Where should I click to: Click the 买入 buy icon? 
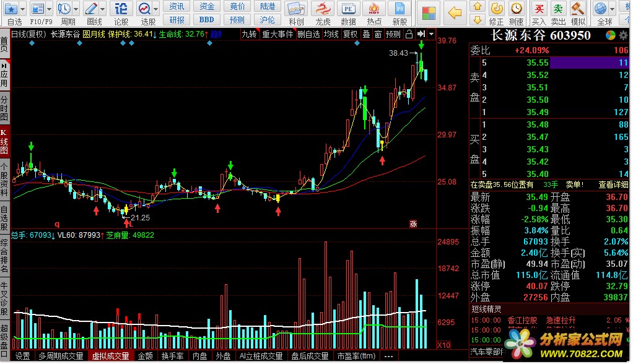pos(539,9)
